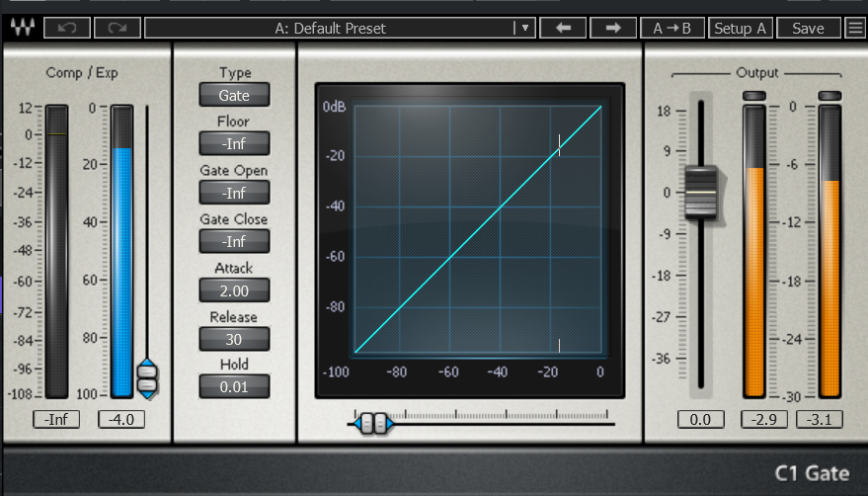Select the Floor value field
Screen dimensions: 868x496
coord(234,143)
